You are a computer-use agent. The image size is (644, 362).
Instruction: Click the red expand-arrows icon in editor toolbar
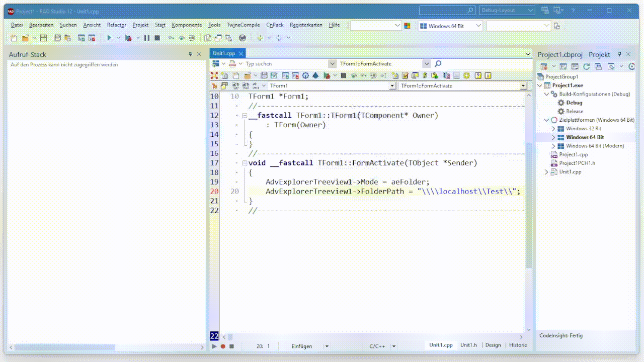[x=215, y=75]
